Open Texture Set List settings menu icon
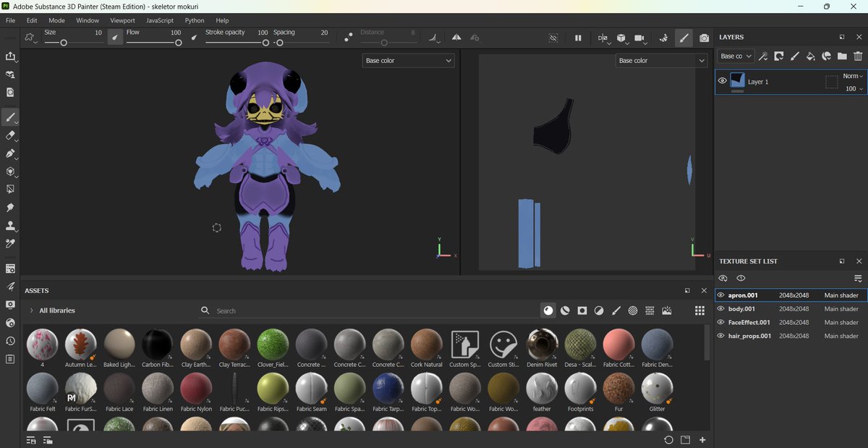868x448 pixels. point(858,278)
